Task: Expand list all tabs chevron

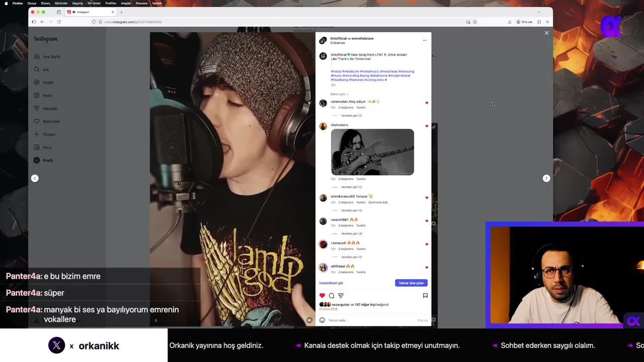Action: point(539,12)
